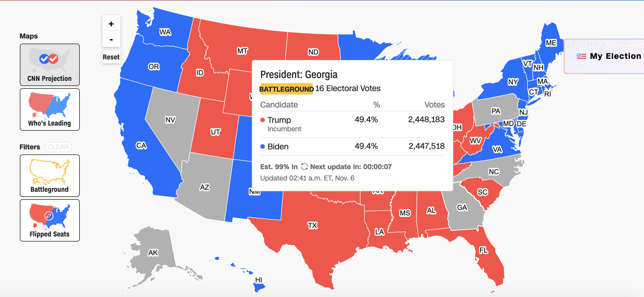Image resolution: width=644 pixels, height=297 pixels.
Task: Click Pennsylvania on the map
Action: pos(495,112)
